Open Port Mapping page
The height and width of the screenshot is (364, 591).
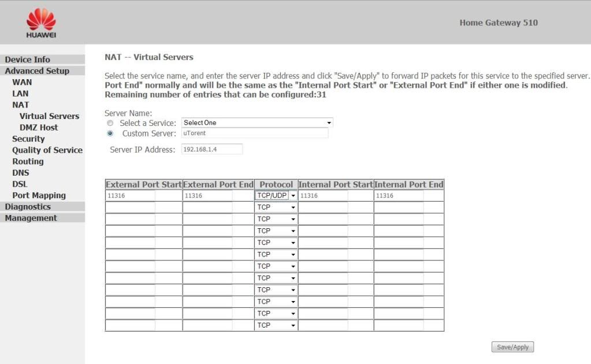39,195
